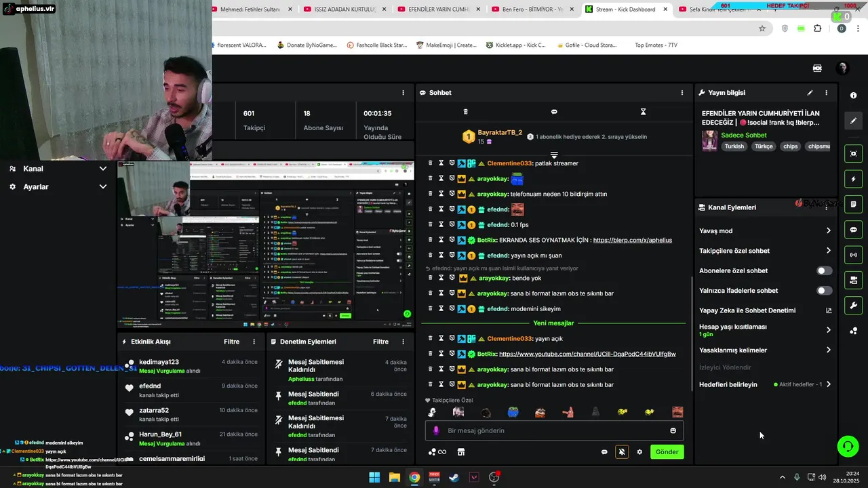Open Windows Start menu
The width and height of the screenshot is (868, 488).
tap(374, 477)
